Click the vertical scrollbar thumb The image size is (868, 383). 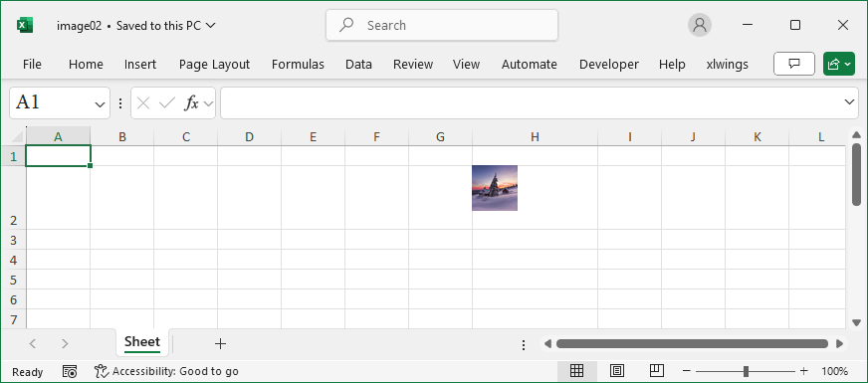tap(856, 174)
